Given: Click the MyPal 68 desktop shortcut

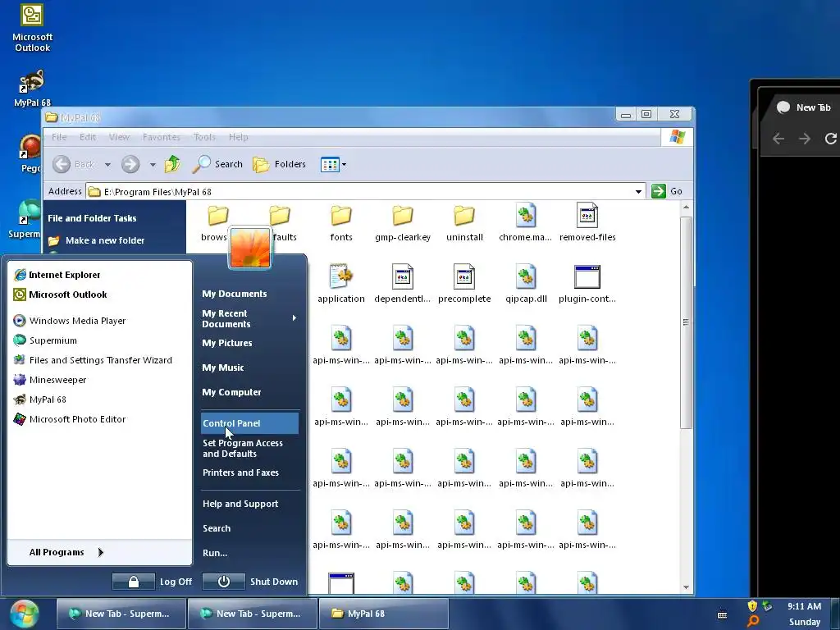Looking at the screenshot, I should pyautogui.click(x=32, y=89).
